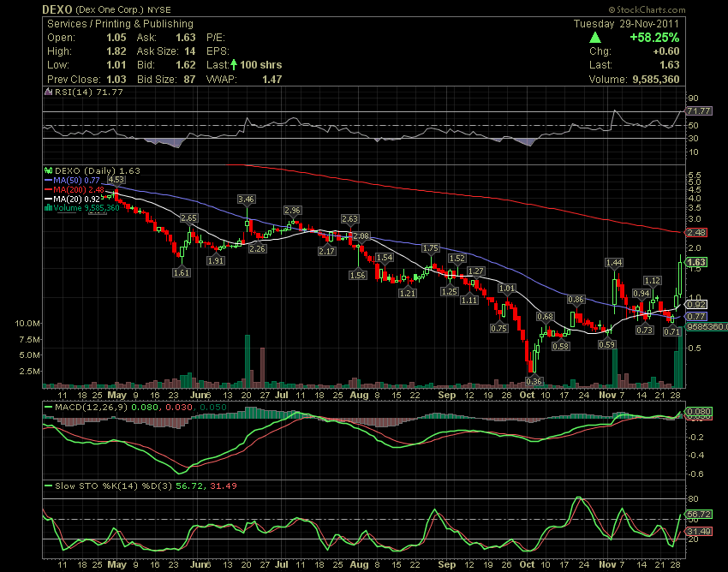The image size is (728, 572).
Task: Click the Services / Printing & Publishing text
Action: (x=120, y=24)
